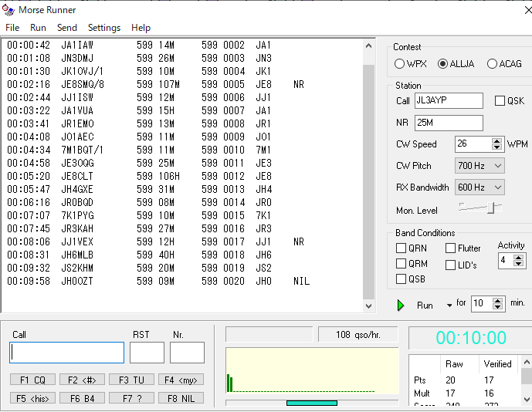Image resolution: width=532 pixels, height=412 pixels.
Task: Click the log scrollbar down arrow
Action: (369, 306)
